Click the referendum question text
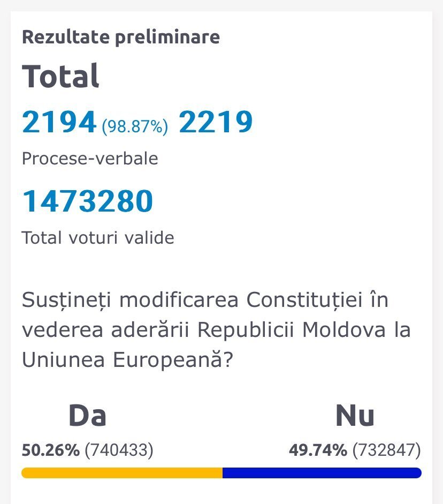 point(216,330)
